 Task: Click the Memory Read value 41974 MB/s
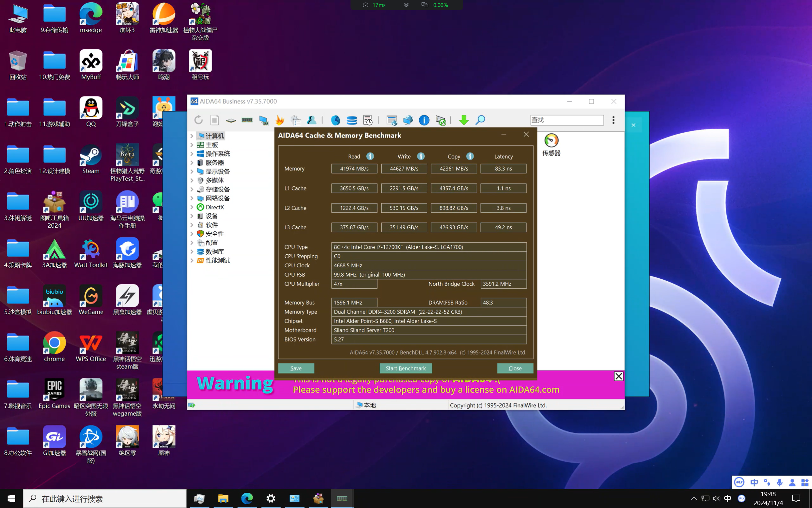click(x=354, y=169)
